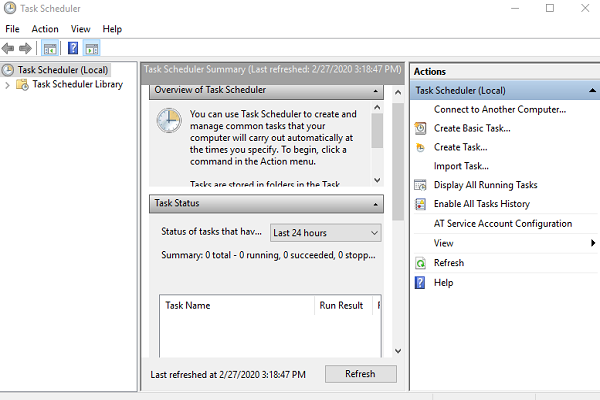Open the Last 24 hours dropdown
Image resolution: width=600 pixels, height=400 pixels.
click(x=326, y=233)
